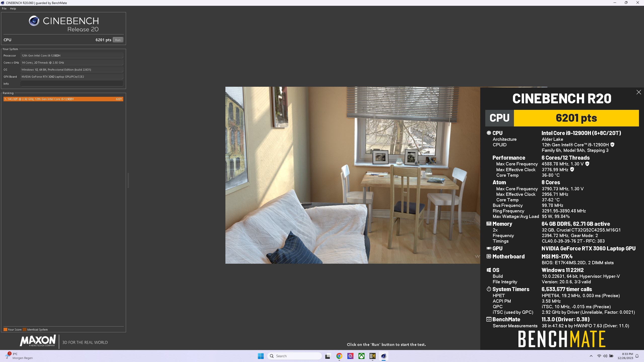The width and height of the screenshot is (644, 362).
Task: Click the CPUID verified shield icon
Action: pos(613,145)
